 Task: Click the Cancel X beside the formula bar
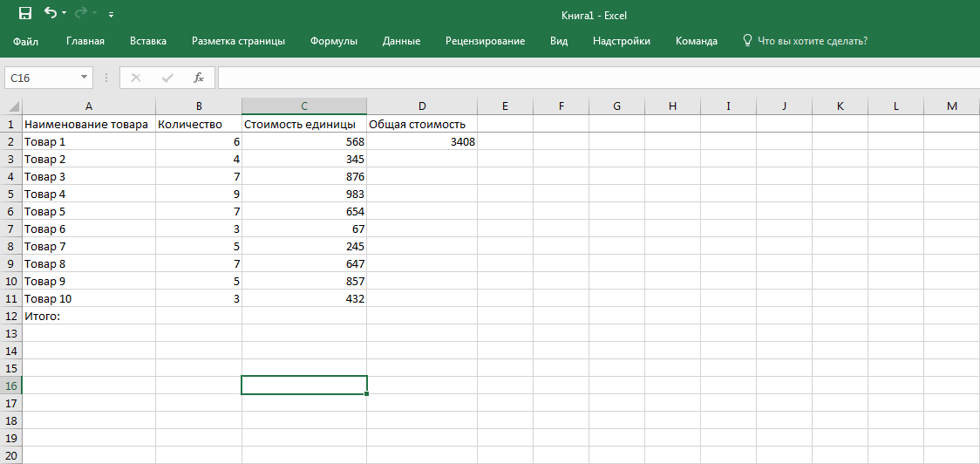pos(135,78)
